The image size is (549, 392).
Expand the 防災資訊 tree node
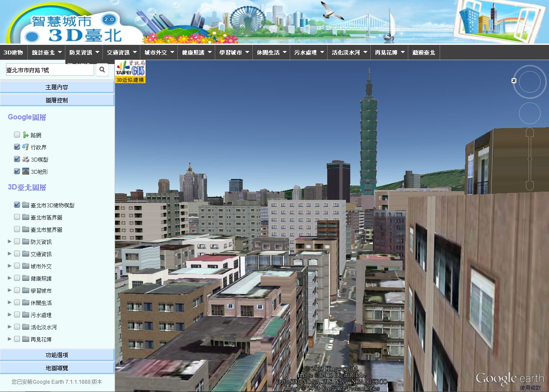tap(10, 242)
